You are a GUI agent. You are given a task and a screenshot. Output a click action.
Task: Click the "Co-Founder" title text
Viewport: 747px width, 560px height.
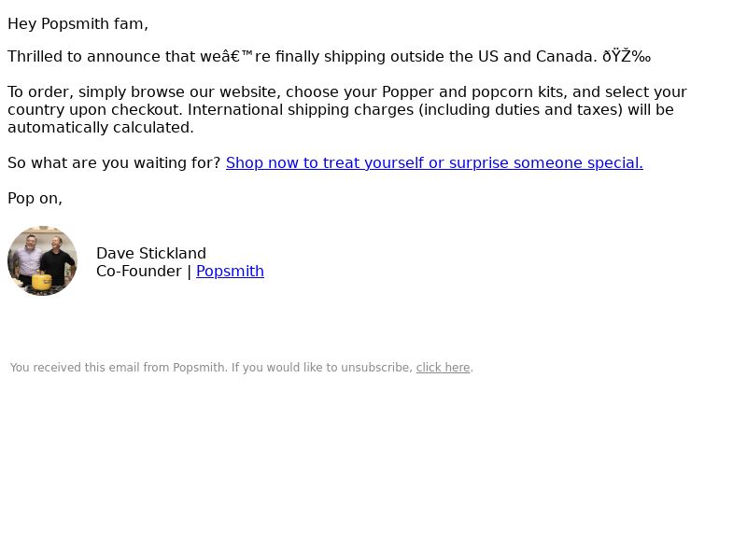[138, 271]
